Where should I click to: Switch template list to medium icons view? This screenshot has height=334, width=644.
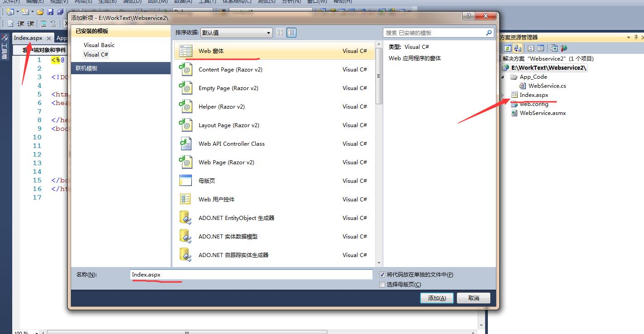click(292, 33)
